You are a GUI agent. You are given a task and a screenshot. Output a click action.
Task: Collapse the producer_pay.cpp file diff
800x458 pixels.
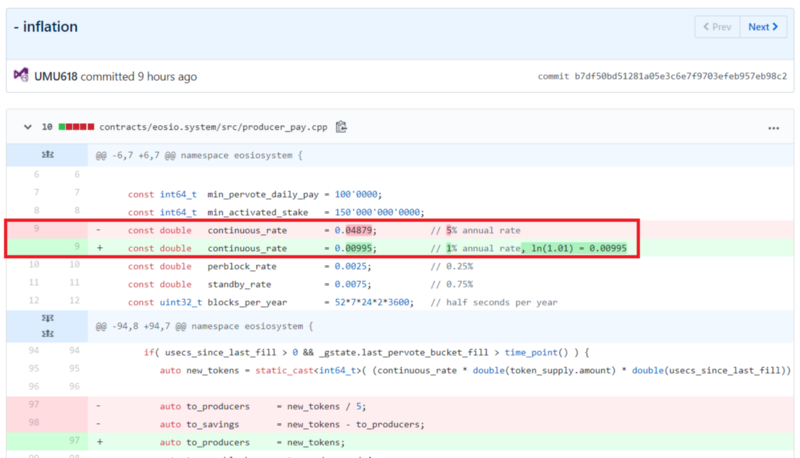click(x=26, y=128)
